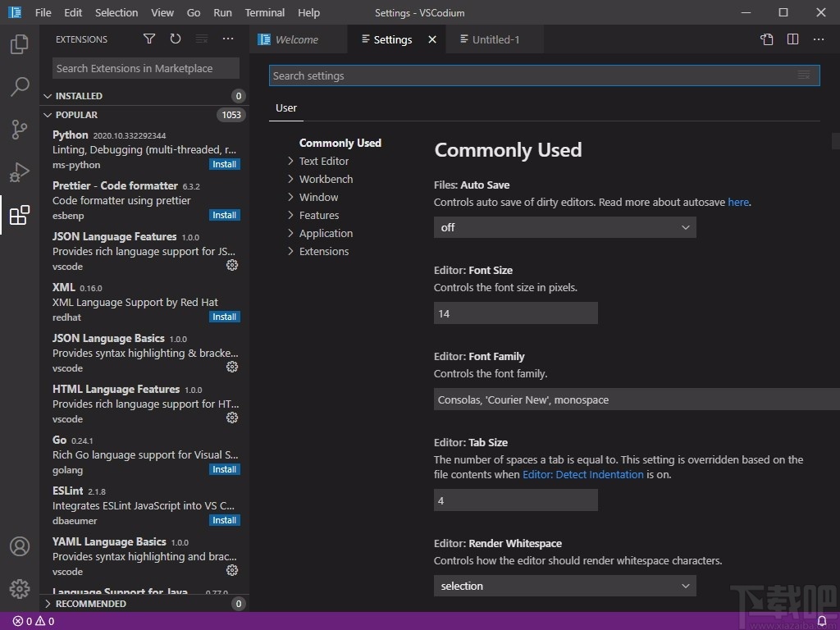Expand the Text Editor settings section

point(324,161)
